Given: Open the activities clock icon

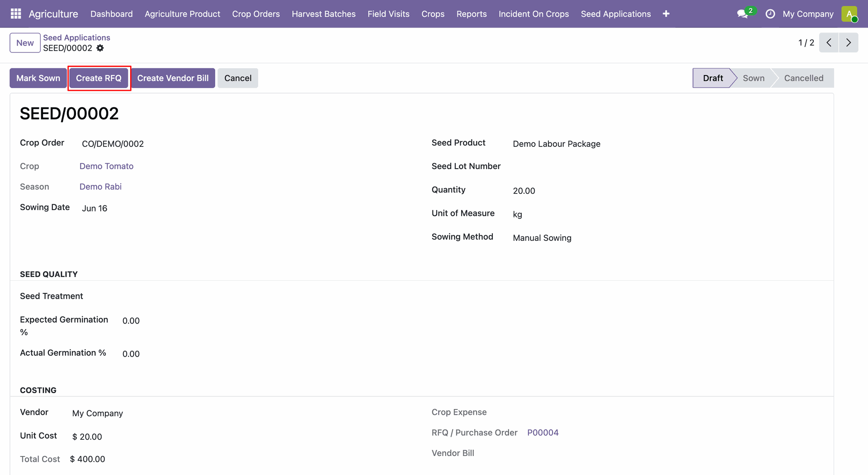Looking at the screenshot, I should pyautogui.click(x=770, y=14).
